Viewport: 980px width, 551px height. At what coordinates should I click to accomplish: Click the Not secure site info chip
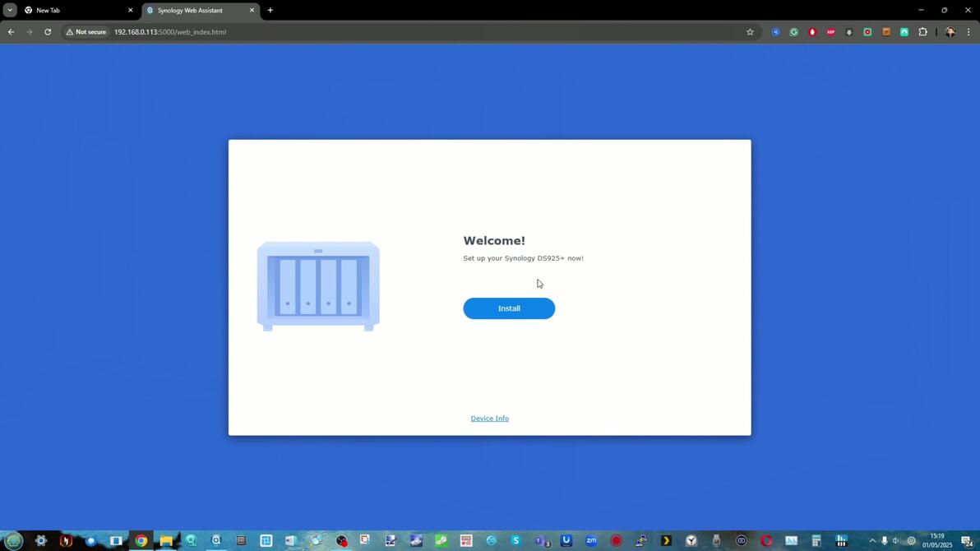[x=86, y=32]
